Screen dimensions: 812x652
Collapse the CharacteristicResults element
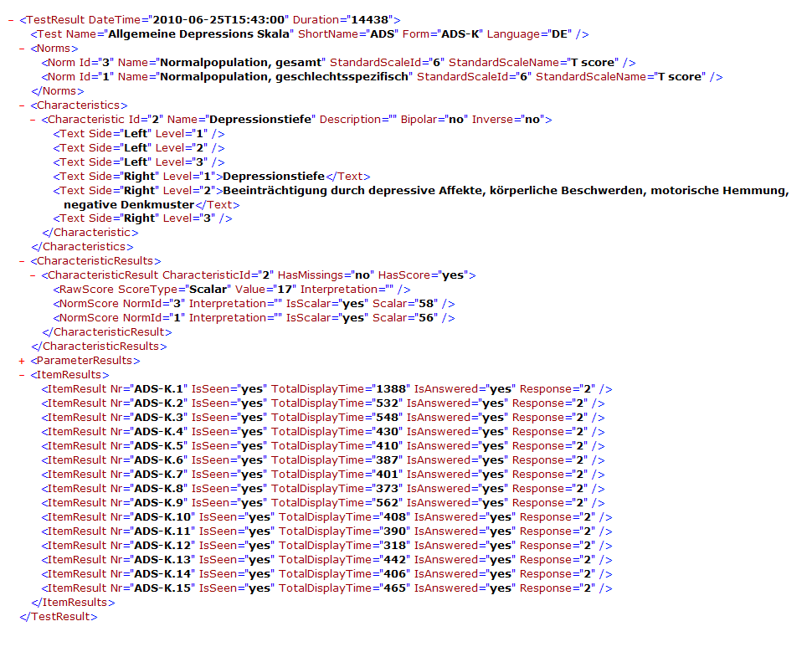(x=23, y=261)
